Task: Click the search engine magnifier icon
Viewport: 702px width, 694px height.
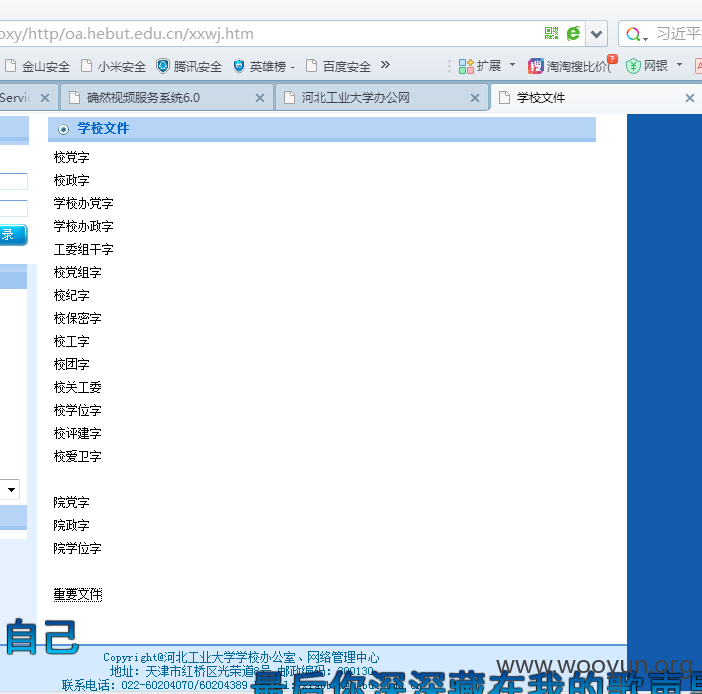Action: tap(633, 34)
